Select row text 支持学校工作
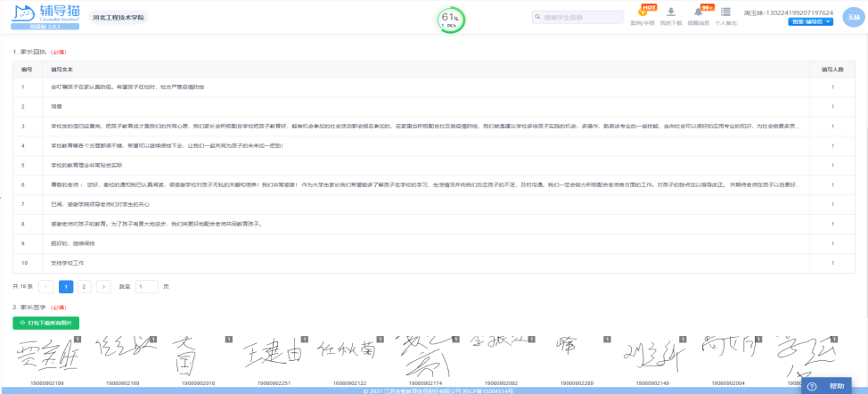This screenshot has width=868, height=394. pos(67,263)
